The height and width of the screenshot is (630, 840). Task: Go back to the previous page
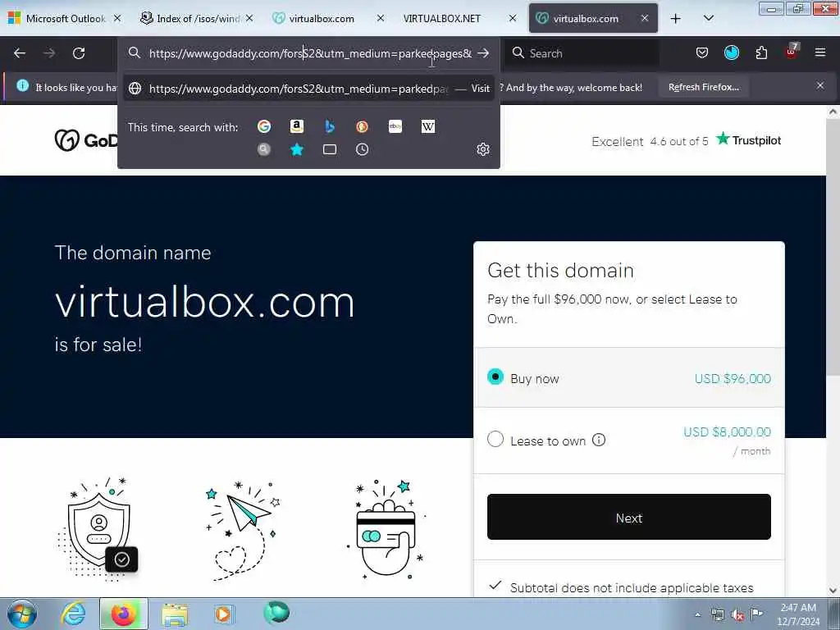point(20,53)
